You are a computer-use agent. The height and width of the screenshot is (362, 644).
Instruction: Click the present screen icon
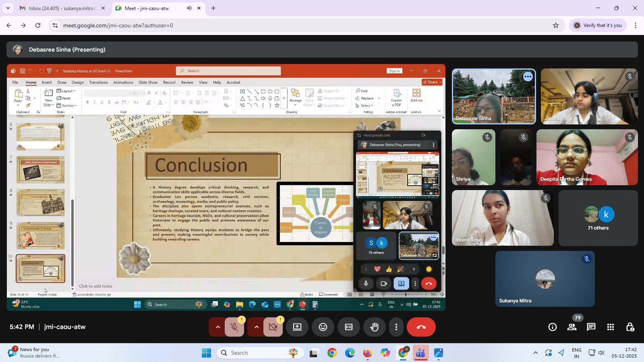coord(297,327)
